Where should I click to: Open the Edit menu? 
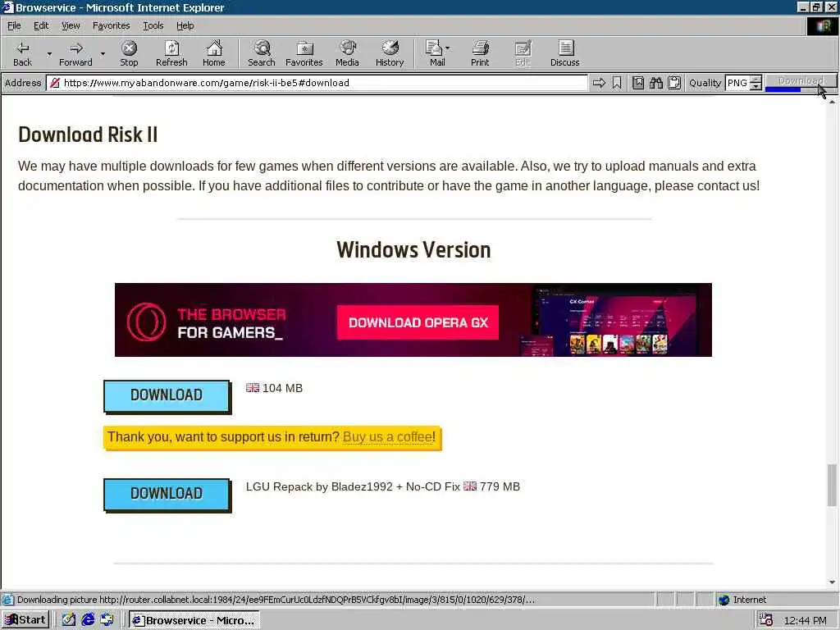coord(41,25)
